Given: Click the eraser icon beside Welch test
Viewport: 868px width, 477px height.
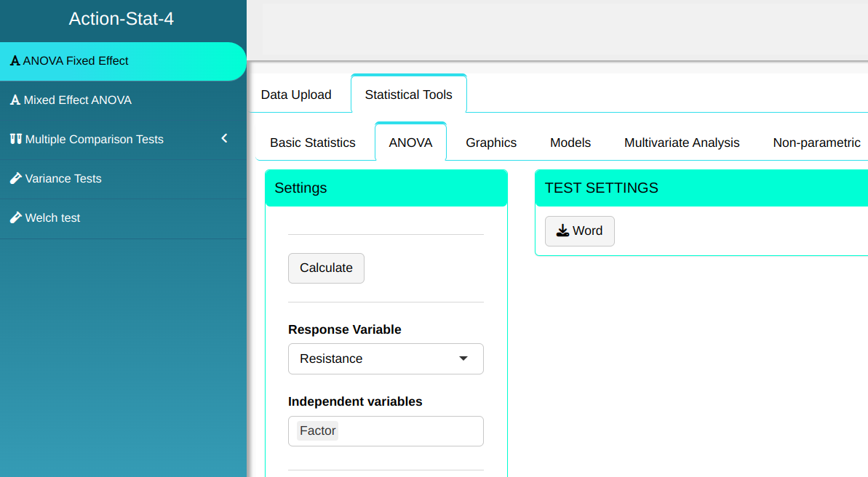Looking at the screenshot, I should tap(15, 217).
